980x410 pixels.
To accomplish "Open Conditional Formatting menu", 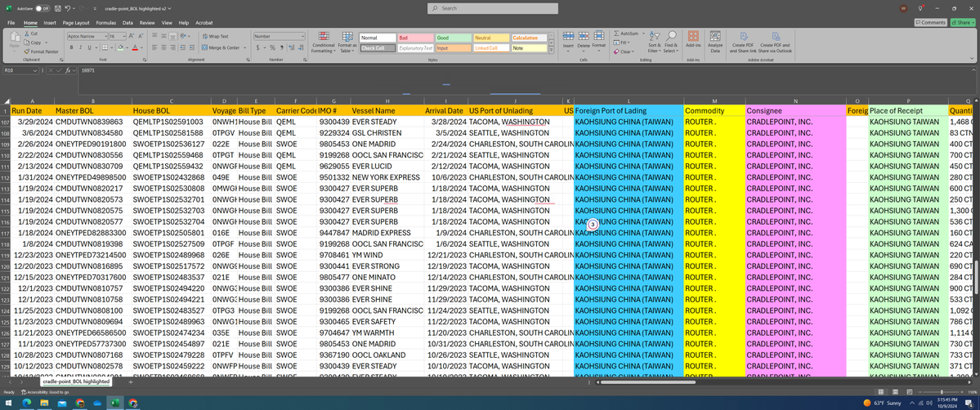I will (323, 42).
